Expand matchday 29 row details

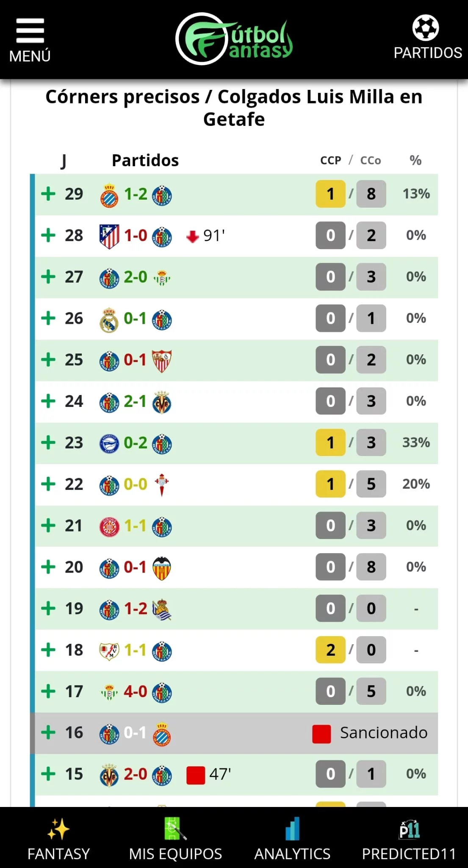pos(48,194)
